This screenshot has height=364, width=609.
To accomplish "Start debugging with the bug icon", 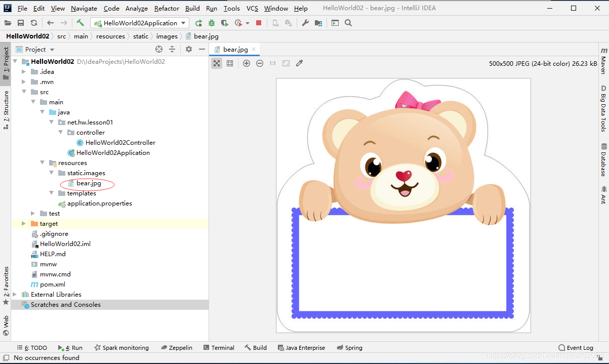I will click(x=212, y=23).
